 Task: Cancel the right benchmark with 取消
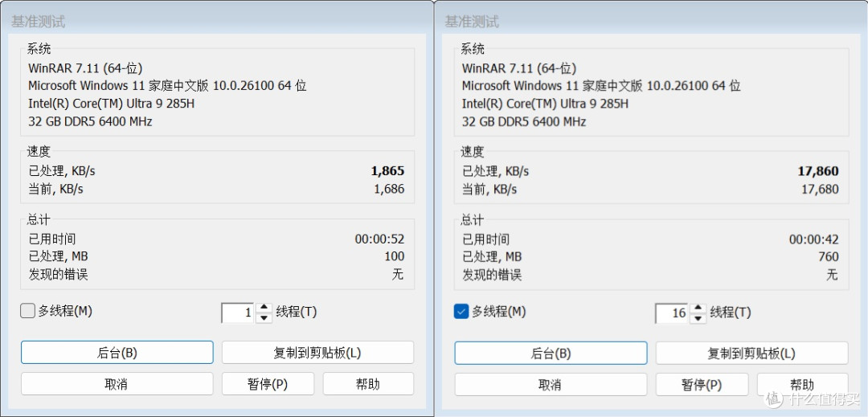pyautogui.click(x=551, y=384)
